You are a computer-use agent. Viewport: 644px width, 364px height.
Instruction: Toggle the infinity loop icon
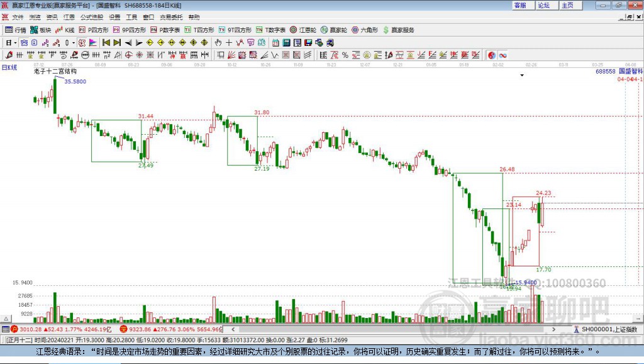coord(502,55)
